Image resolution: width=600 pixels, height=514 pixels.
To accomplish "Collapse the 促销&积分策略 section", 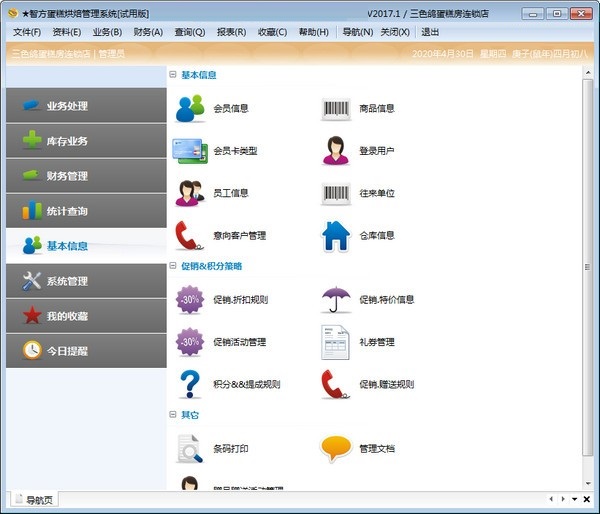I will click(173, 266).
